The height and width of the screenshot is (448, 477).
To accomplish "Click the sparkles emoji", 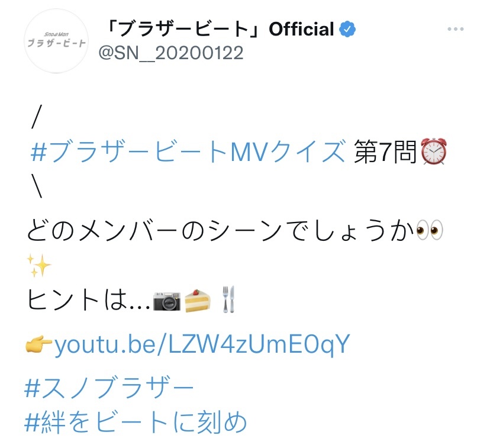I will pos(39,266).
